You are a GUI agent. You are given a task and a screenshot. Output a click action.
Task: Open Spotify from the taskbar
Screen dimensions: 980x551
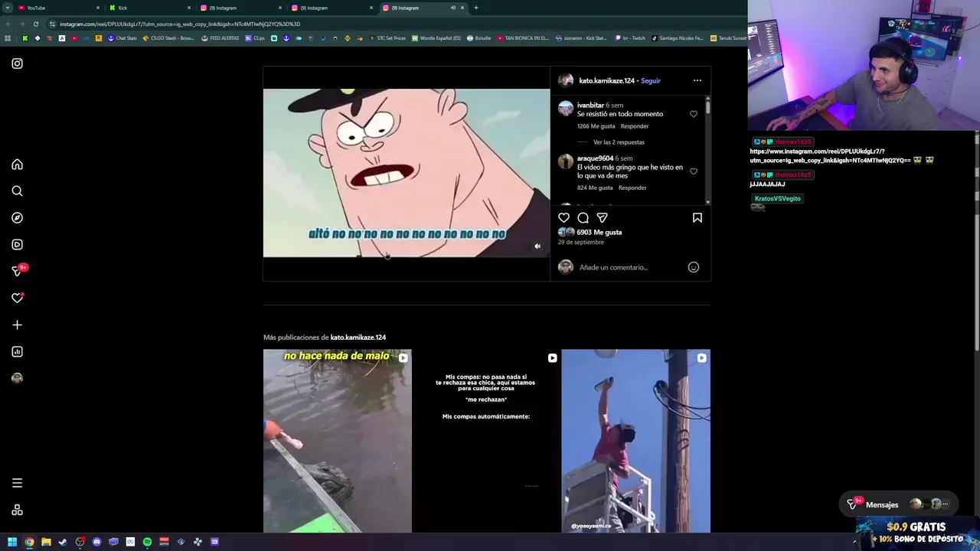[x=147, y=542]
